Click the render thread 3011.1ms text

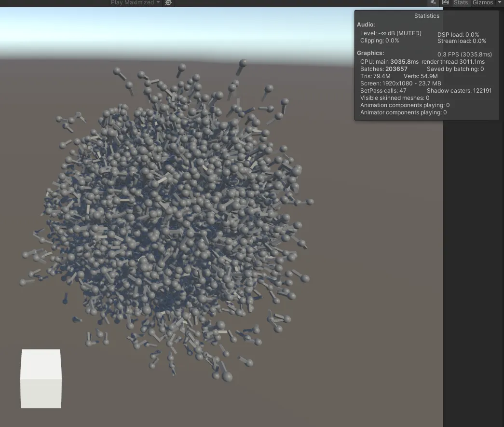453,61
